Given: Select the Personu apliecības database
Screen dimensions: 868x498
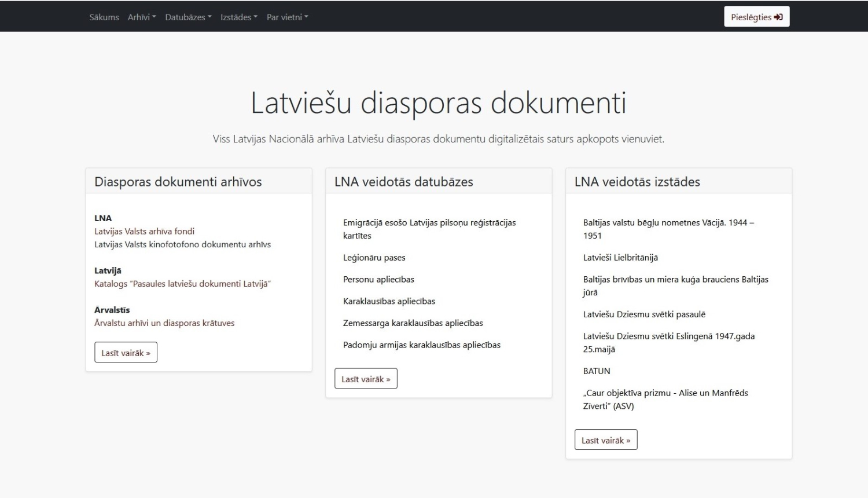Looking at the screenshot, I should (x=378, y=280).
